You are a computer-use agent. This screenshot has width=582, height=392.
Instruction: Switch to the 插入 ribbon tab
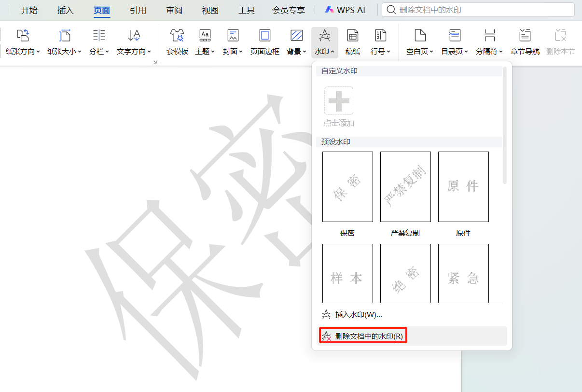(x=65, y=10)
